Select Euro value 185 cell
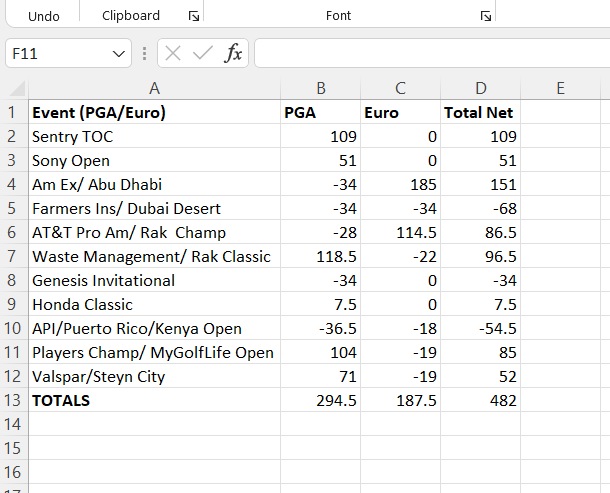Viewport: 610px width, 493px height. [x=400, y=184]
